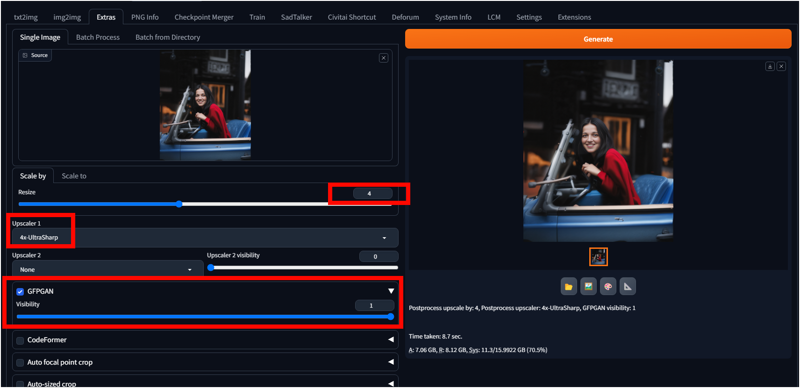Expand Auto focal point crop section
Image resolution: width=800 pixels, height=388 pixels.
391,362
